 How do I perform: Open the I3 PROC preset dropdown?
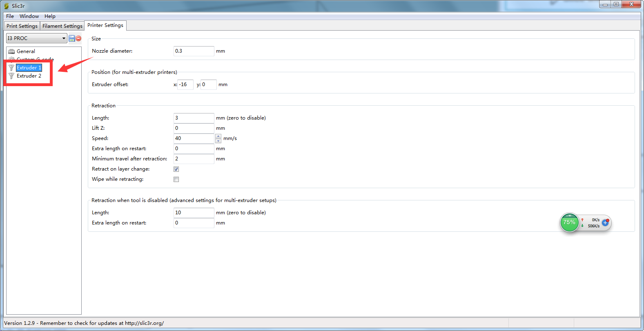(x=36, y=38)
